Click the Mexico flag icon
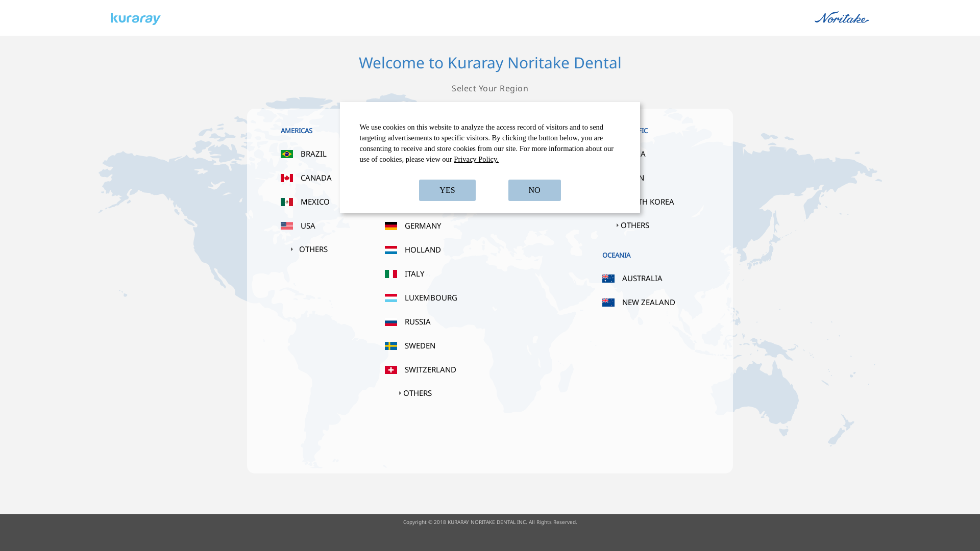 pos(287,202)
